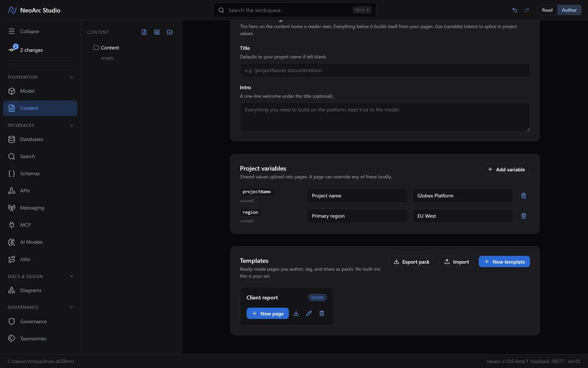Click the Project name label field

point(357,196)
